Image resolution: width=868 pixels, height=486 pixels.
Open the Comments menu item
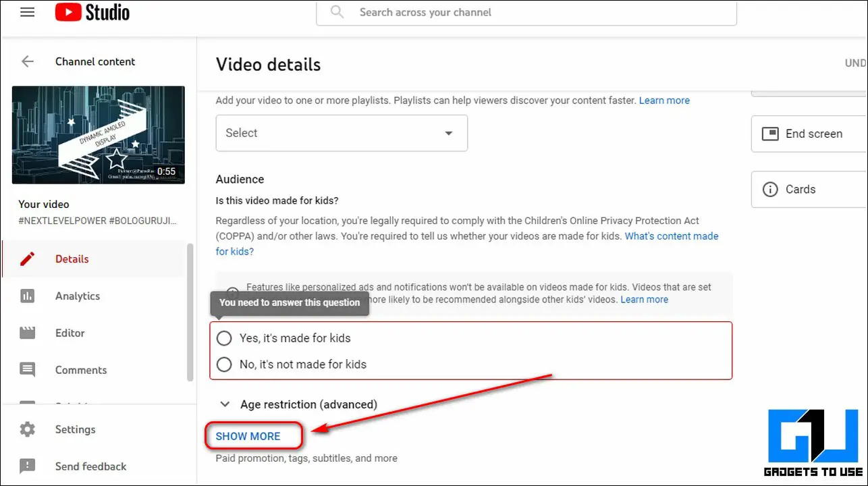pyautogui.click(x=94, y=370)
